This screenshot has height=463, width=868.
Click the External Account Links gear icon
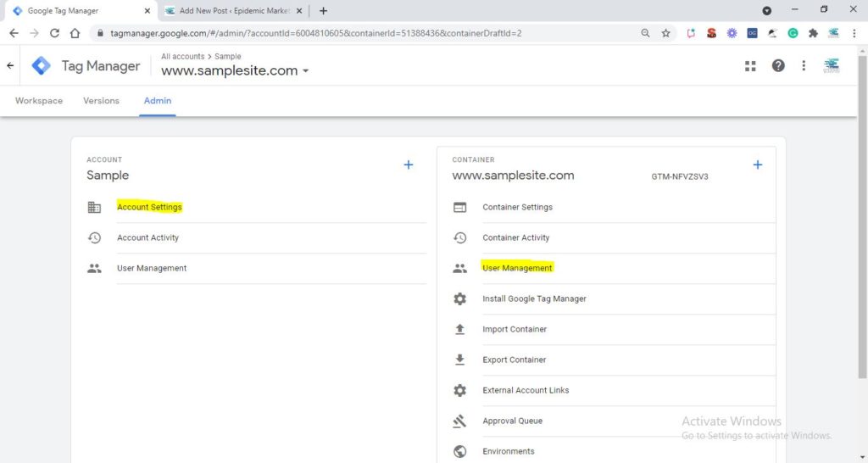coord(459,390)
